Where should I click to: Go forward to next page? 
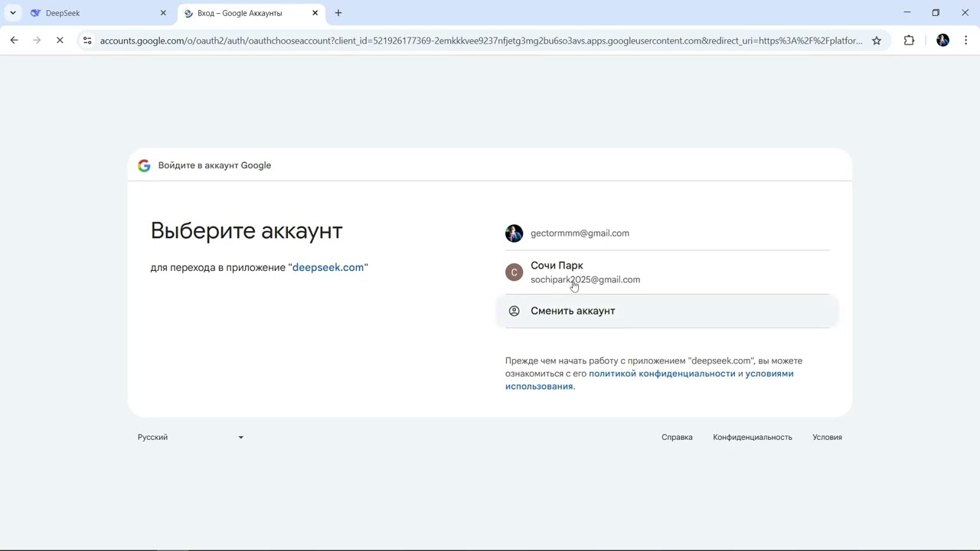pos(37,41)
